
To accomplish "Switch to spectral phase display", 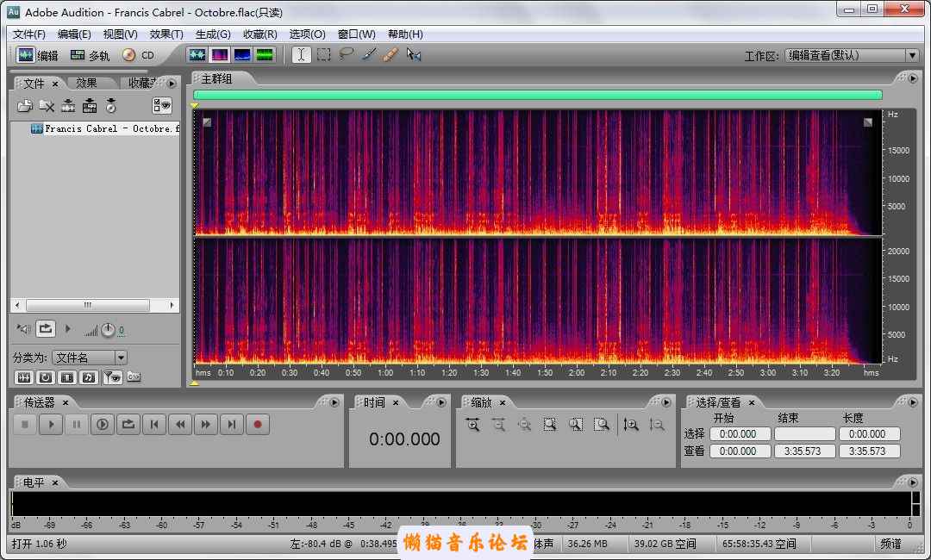I will [x=265, y=55].
